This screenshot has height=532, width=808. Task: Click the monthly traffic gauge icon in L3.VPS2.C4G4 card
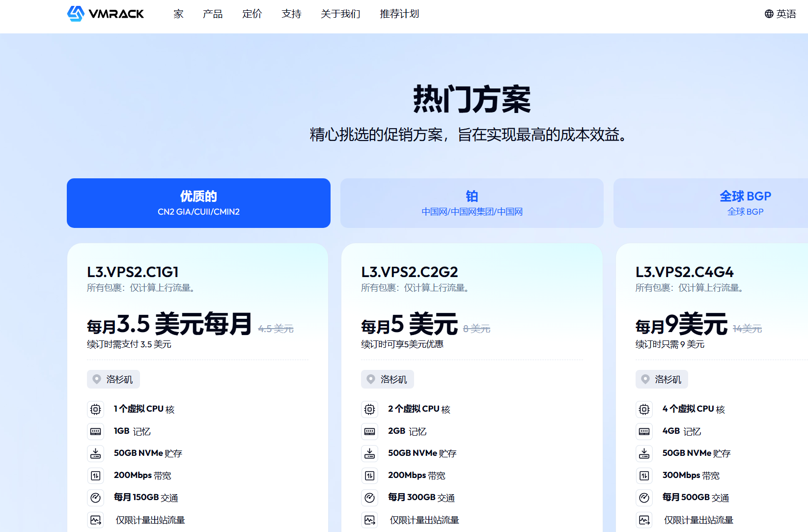click(644, 498)
